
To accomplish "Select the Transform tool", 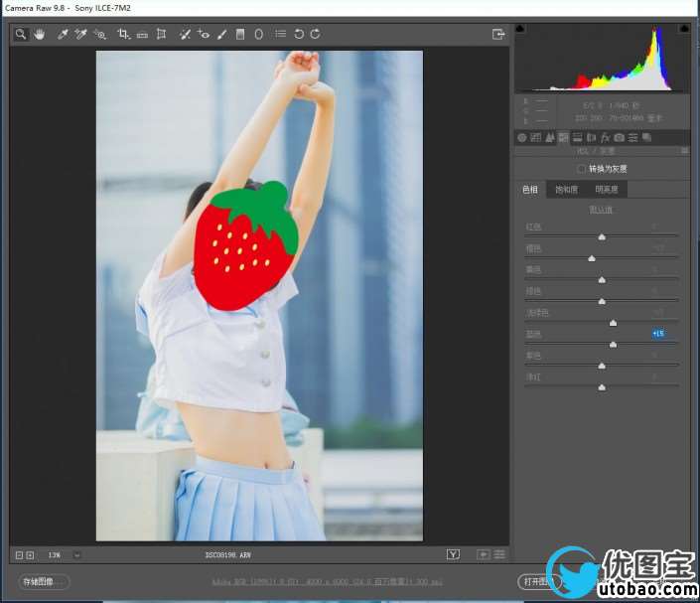I will [x=161, y=34].
